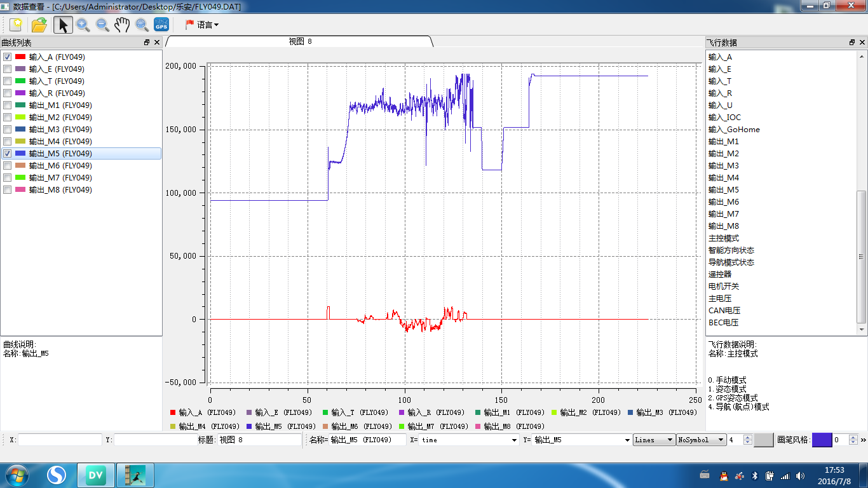Show the 输出_M4 (FLY049) curve
The image size is (868, 488).
(8, 142)
